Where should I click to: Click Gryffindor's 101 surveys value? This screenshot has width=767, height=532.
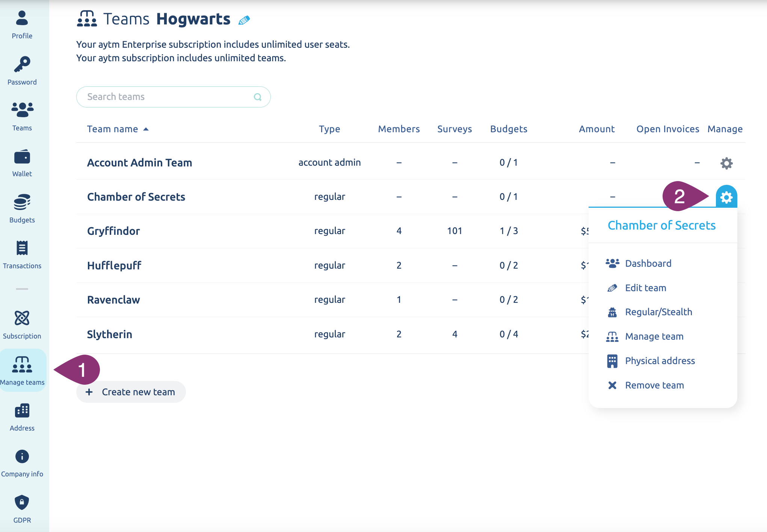(x=454, y=231)
